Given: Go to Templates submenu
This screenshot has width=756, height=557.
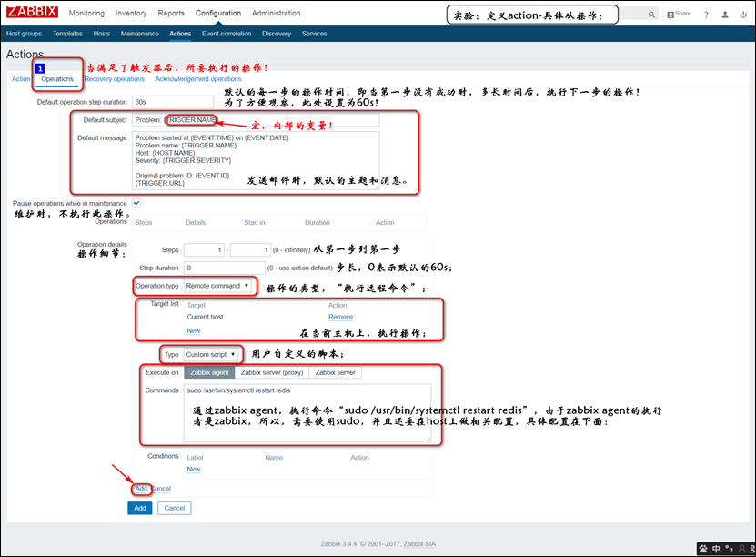Looking at the screenshot, I should click(67, 34).
